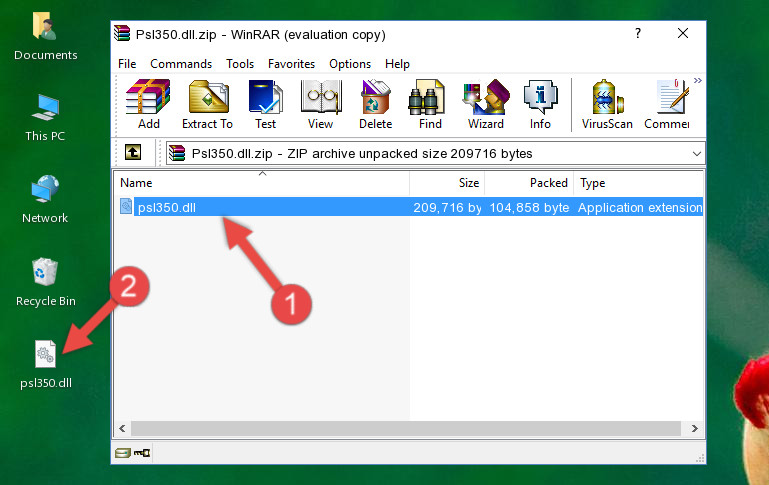
Task: Show more toolbar buttons via double chevron
Action: [697, 80]
